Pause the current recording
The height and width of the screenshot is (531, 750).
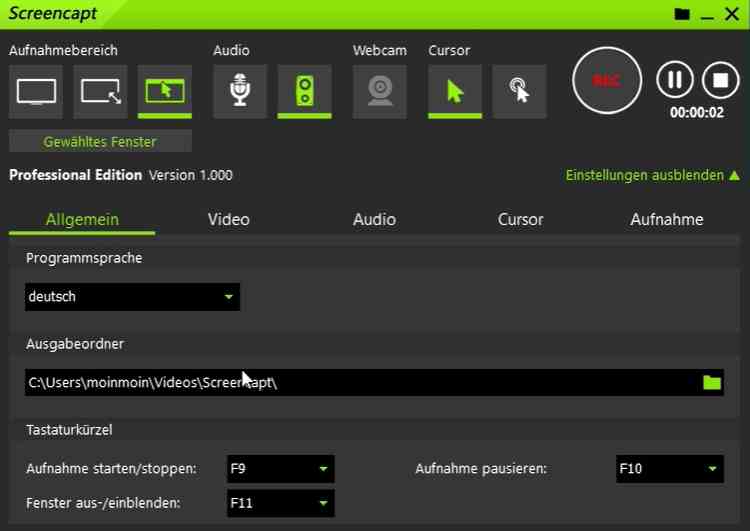[674, 80]
